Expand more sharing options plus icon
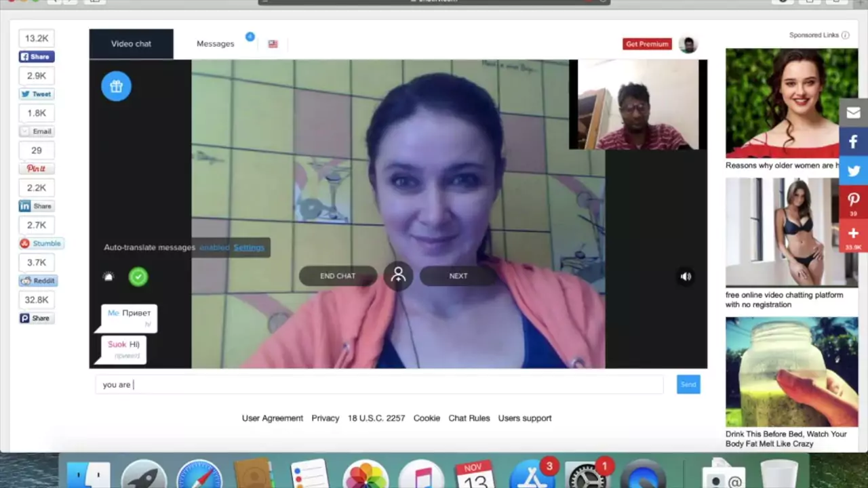The width and height of the screenshot is (868, 488). pyautogui.click(x=853, y=235)
